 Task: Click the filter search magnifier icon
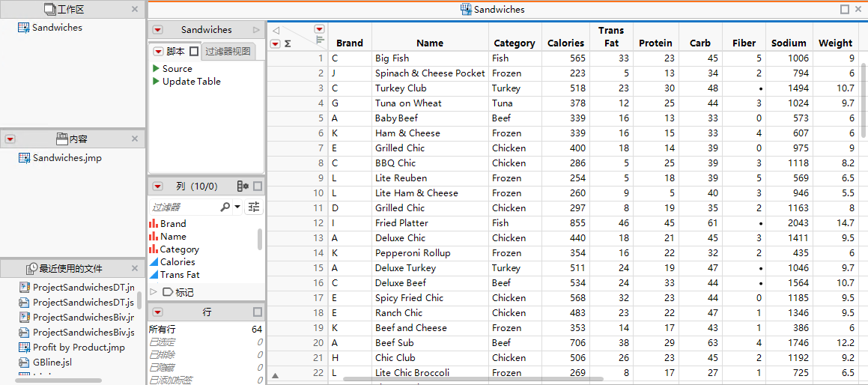225,207
